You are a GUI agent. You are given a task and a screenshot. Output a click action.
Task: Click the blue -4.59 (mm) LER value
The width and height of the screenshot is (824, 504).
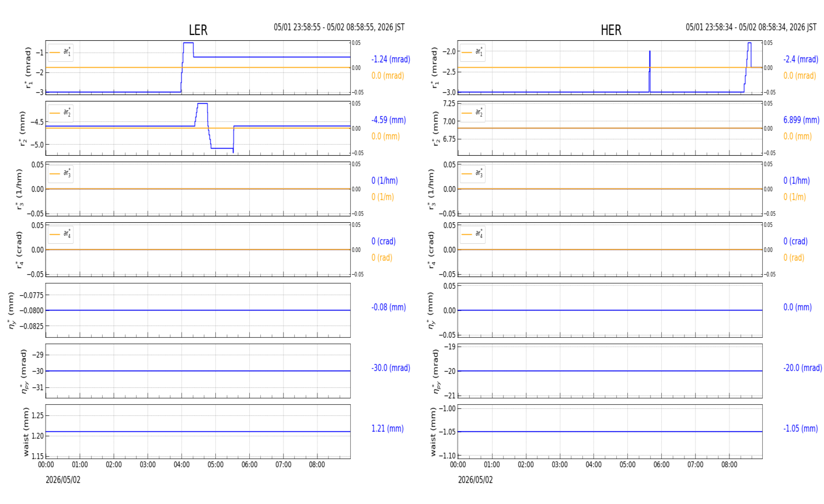point(389,120)
